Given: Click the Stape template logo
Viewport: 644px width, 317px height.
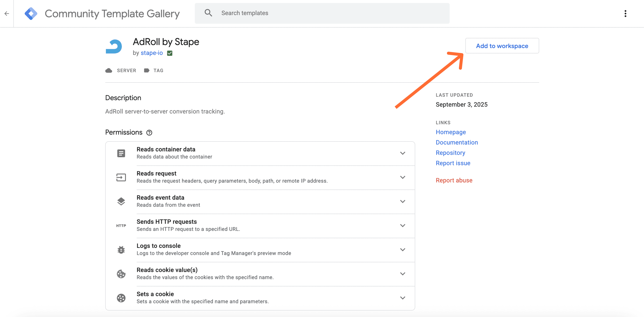Looking at the screenshot, I should (114, 46).
